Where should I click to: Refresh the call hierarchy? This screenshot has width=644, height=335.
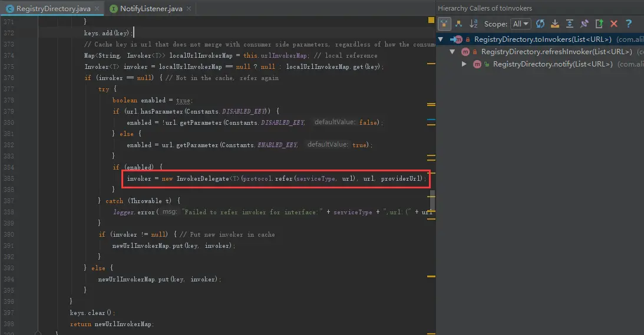(x=540, y=24)
